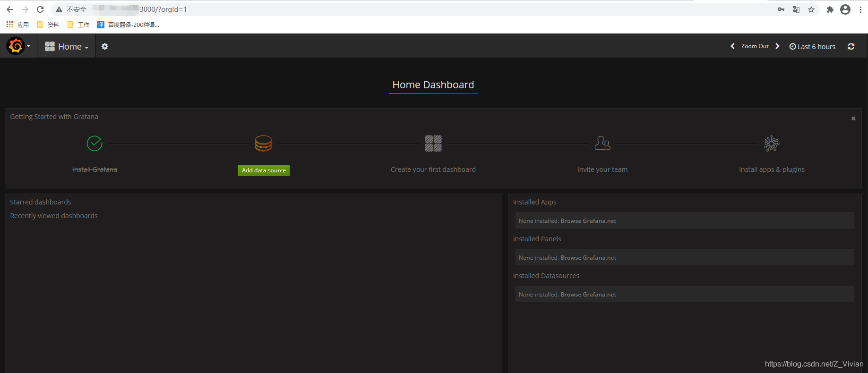Click the team users step icon

602,143
